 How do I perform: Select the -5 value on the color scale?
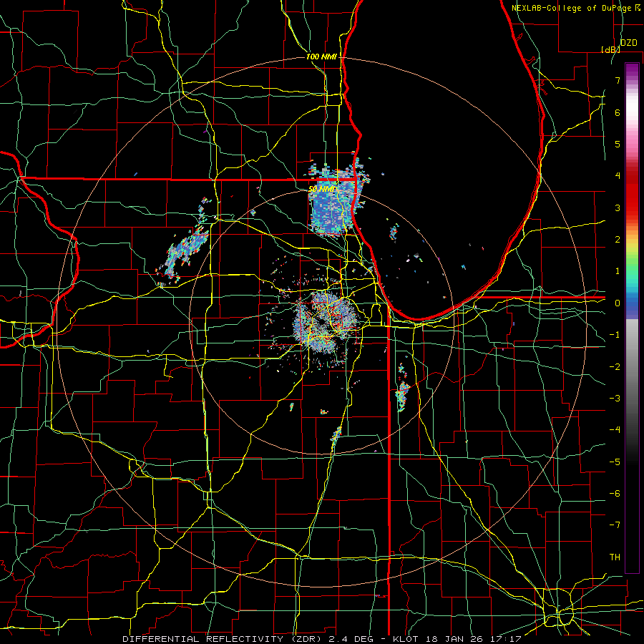[x=615, y=462]
